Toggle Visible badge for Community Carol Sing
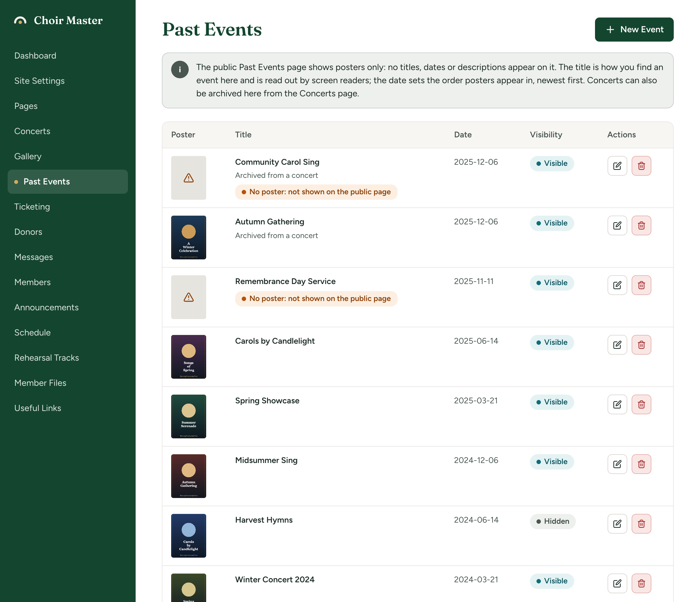 (552, 163)
